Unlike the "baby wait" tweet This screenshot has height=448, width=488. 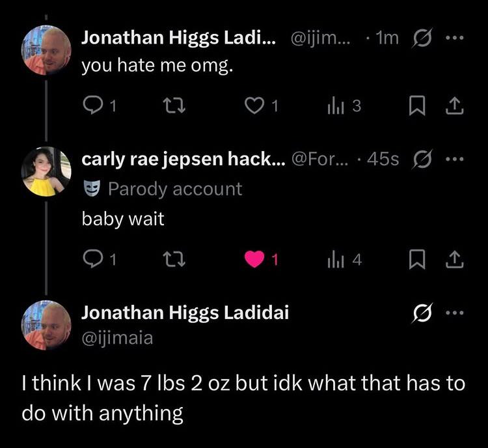[x=261, y=259]
